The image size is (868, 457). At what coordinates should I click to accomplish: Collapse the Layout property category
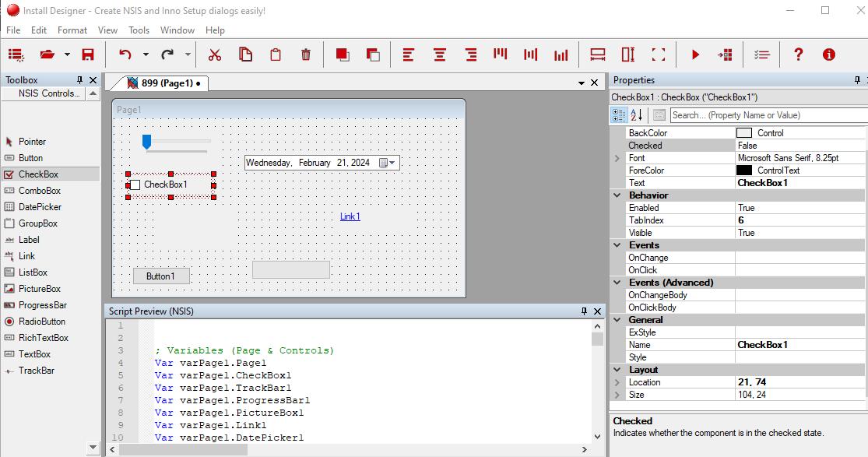617,370
